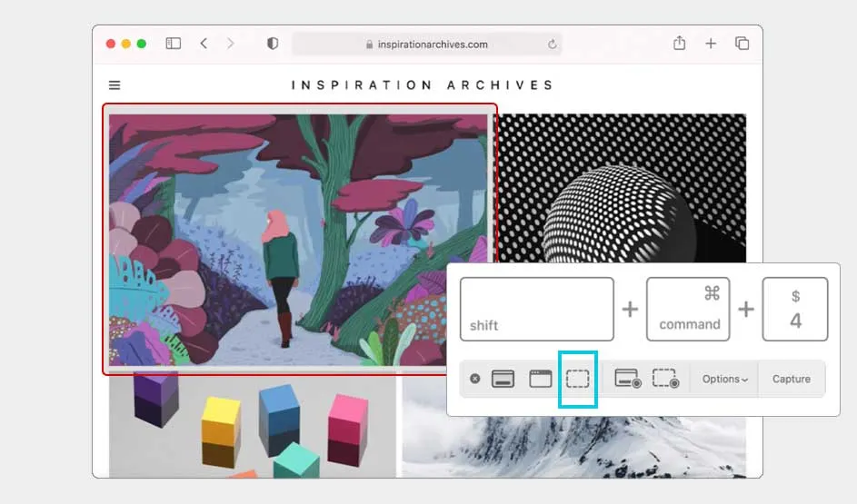The height and width of the screenshot is (504, 857).
Task: Open the Share icon in Safari toolbar
Action: [x=680, y=44]
